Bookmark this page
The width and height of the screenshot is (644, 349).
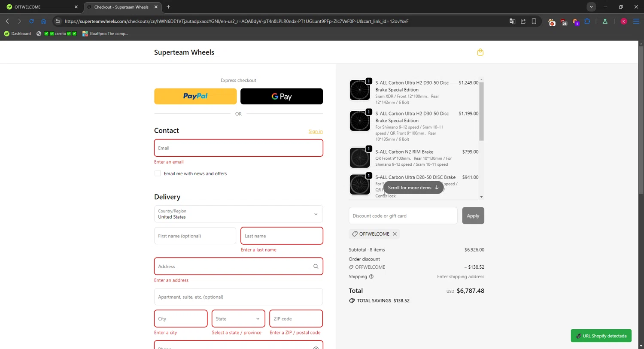[534, 21]
